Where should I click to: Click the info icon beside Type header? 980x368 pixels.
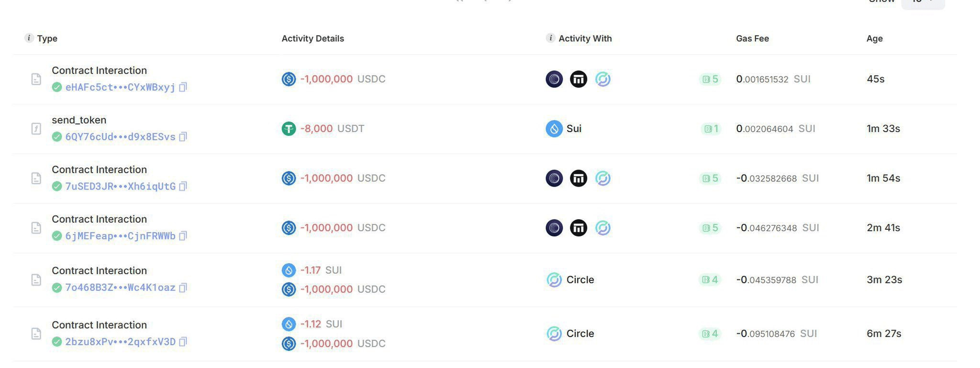(x=29, y=38)
